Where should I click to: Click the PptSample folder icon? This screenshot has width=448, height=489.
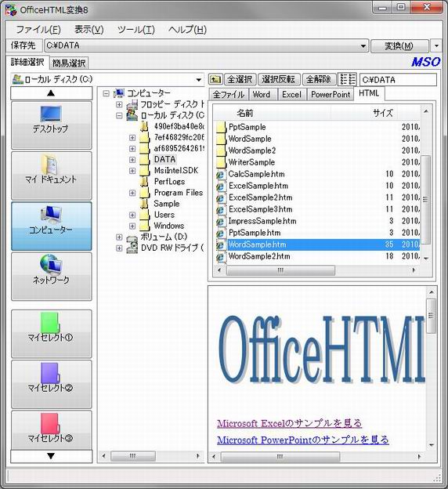pos(221,127)
